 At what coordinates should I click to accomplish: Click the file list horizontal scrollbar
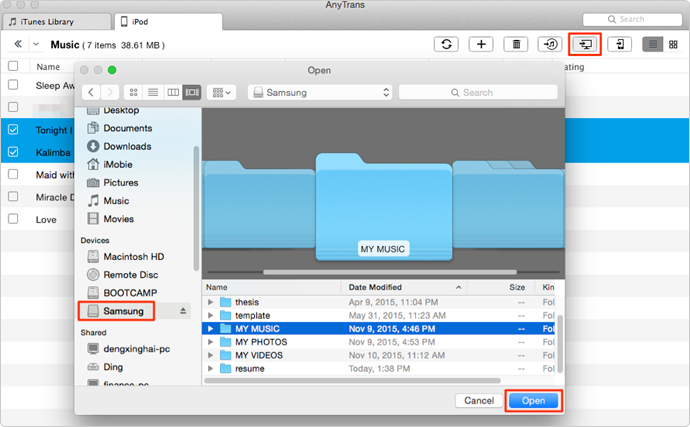[x=352, y=381]
